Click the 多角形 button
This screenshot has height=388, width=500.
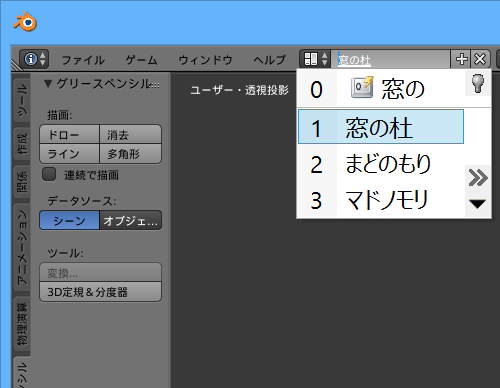(130, 154)
